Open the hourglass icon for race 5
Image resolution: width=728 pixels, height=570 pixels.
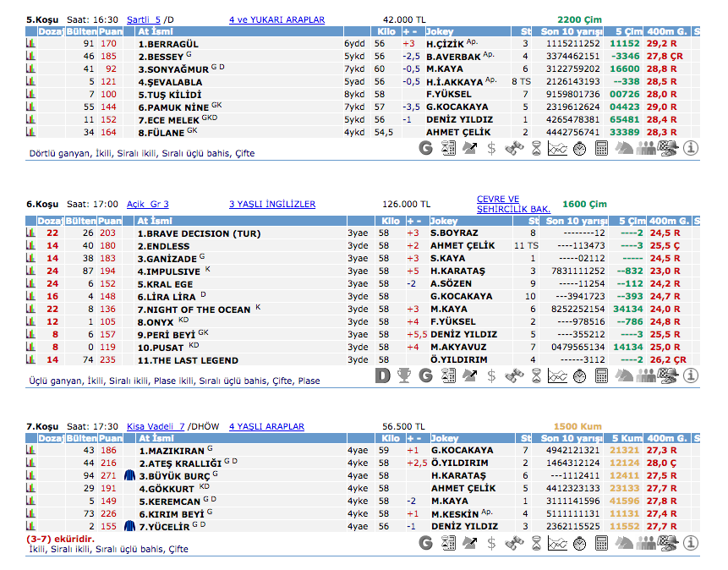536,148
